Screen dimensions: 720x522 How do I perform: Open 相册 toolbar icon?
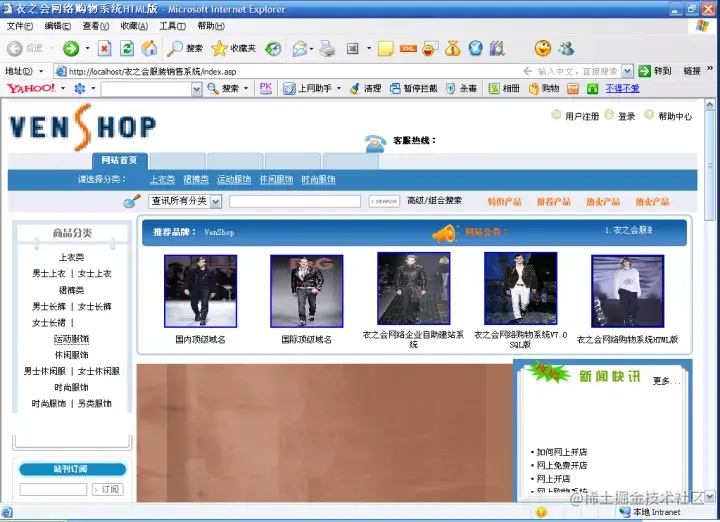click(494, 88)
